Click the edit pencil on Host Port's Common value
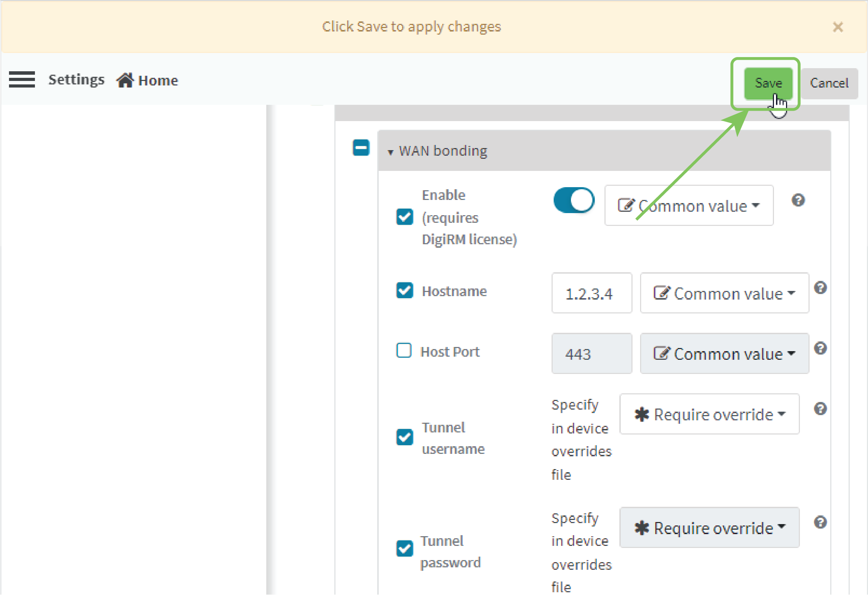 [661, 353]
